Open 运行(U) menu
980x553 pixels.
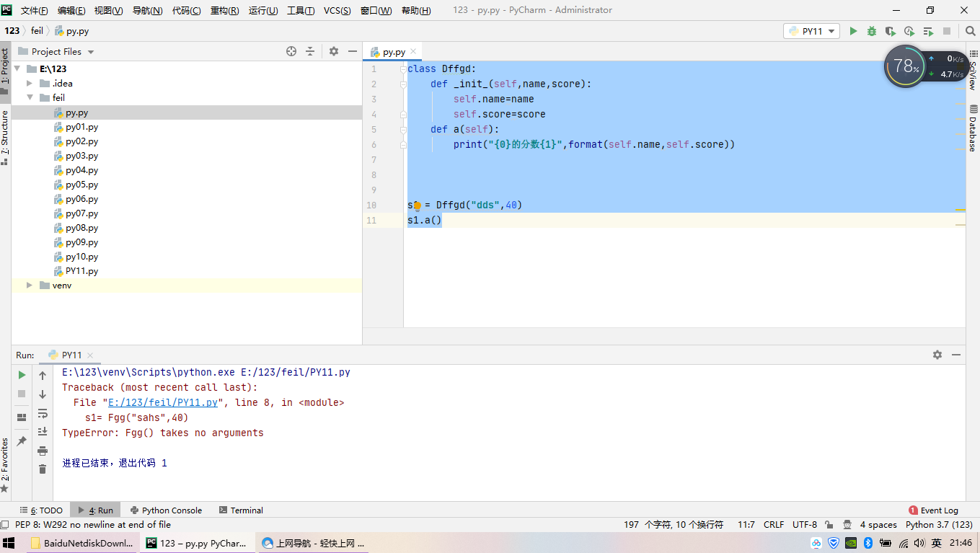(263, 10)
